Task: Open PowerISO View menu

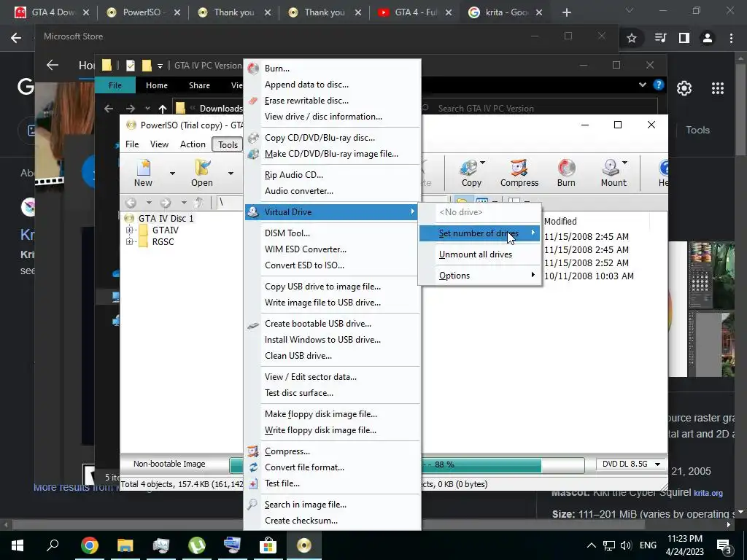Action: [x=159, y=144]
